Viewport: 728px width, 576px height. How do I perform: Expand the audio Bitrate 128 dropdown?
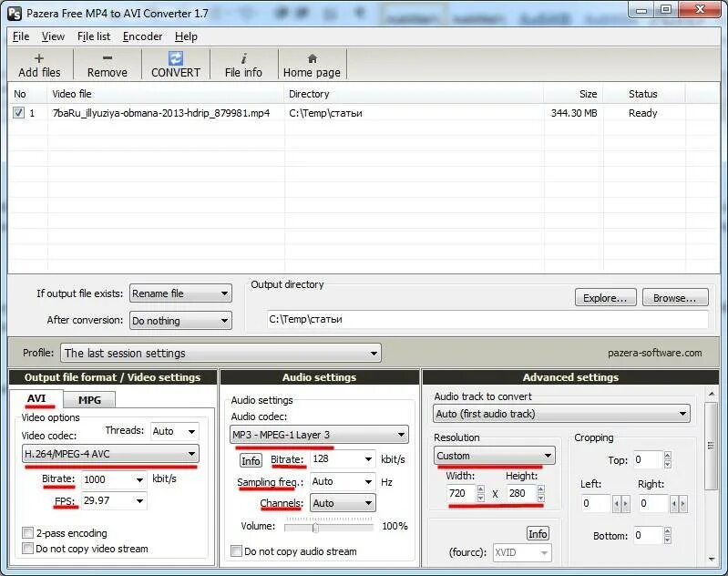(x=368, y=459)
